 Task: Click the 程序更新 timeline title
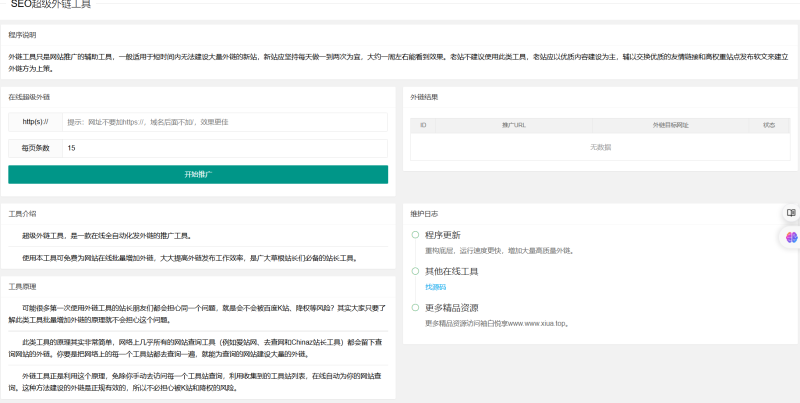443,235
